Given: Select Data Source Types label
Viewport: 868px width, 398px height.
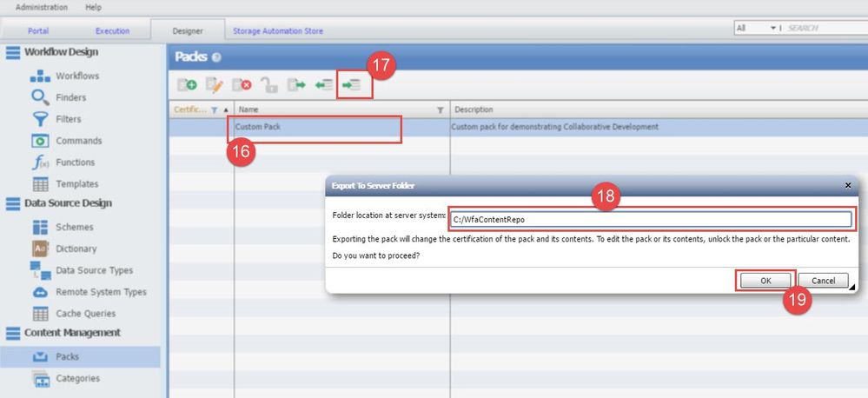Looking at the screenshot, I should point(94,270).
